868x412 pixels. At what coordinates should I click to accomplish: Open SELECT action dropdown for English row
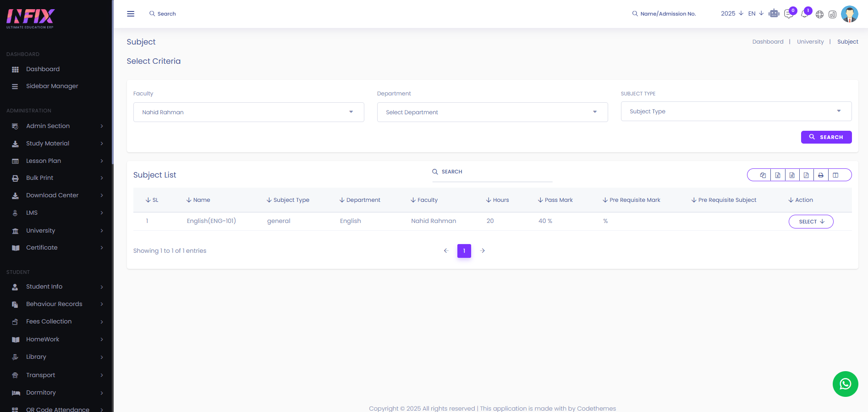811,222
